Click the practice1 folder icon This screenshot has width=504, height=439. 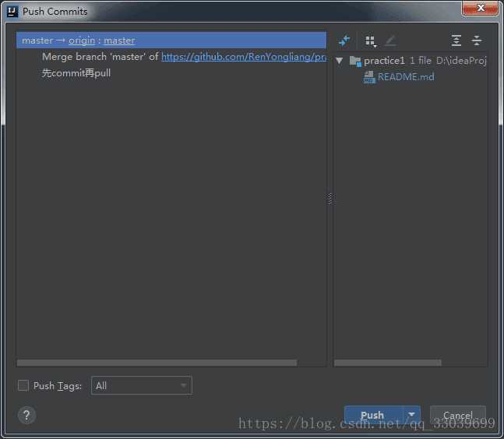coord(355,61)
